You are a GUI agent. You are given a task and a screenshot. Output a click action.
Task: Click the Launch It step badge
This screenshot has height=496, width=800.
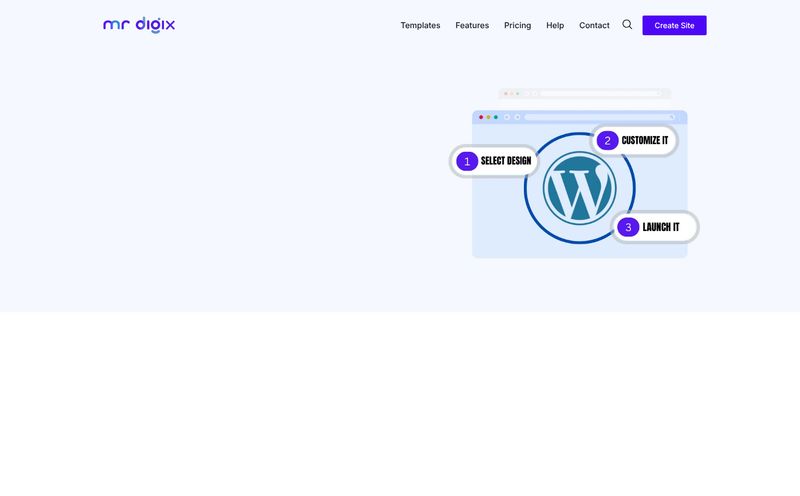point(655,227)
